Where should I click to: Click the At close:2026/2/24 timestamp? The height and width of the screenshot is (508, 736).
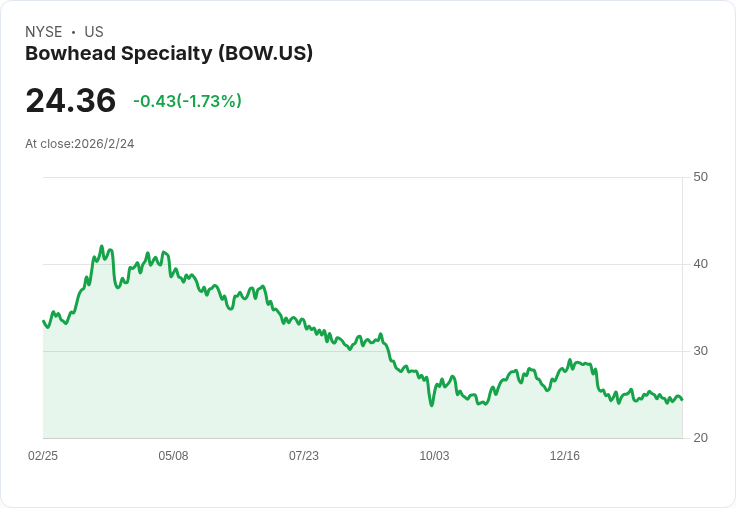[80, 144]
